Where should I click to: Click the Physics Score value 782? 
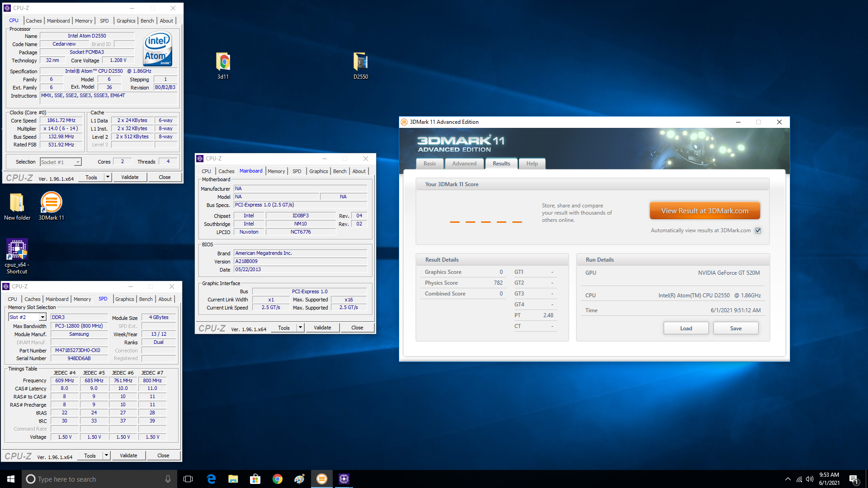point(498,283)
